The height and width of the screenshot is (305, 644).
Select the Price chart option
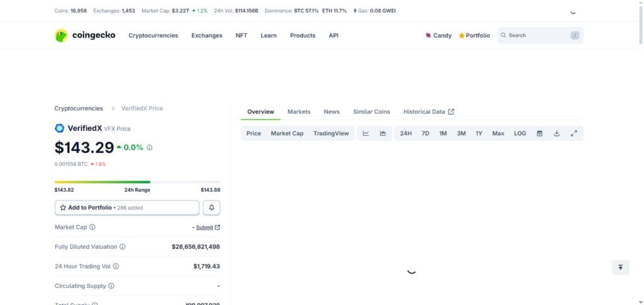[254, 133]
